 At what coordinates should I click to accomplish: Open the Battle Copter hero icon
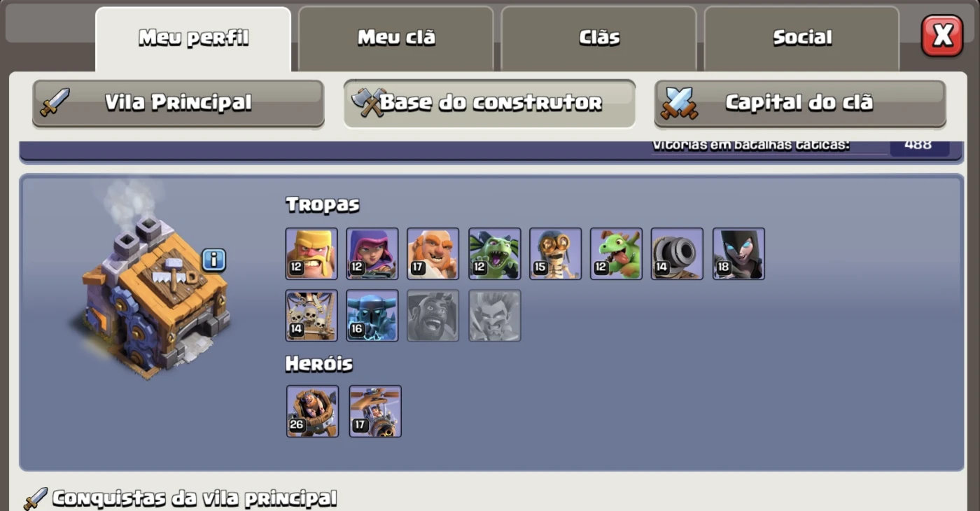pos(375,412)
